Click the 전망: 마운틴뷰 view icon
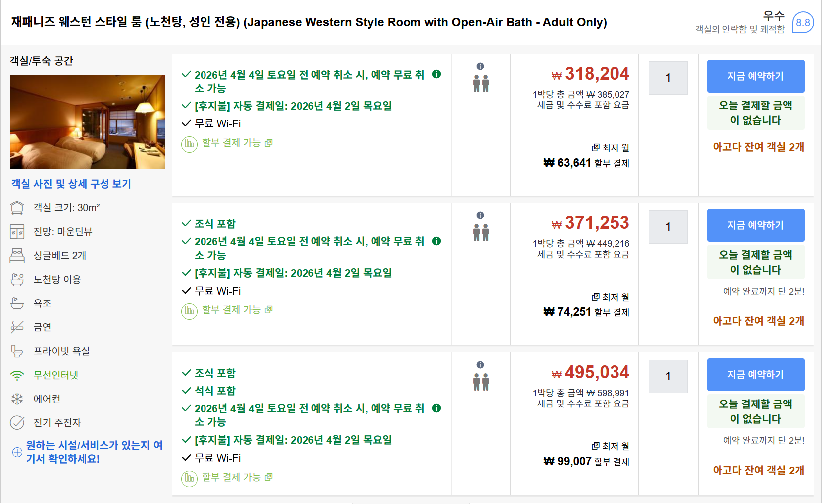822x504 pixels. pos(18,231)
